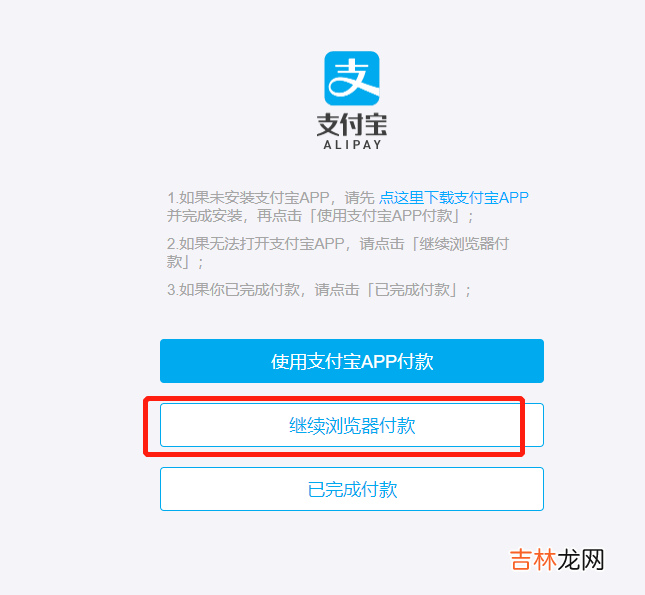Open the 点这里下载支付宝APP download link
Image resolution: width=645 pixels, height=595 pixels.
pyautogui.click(x=454, y=198)
